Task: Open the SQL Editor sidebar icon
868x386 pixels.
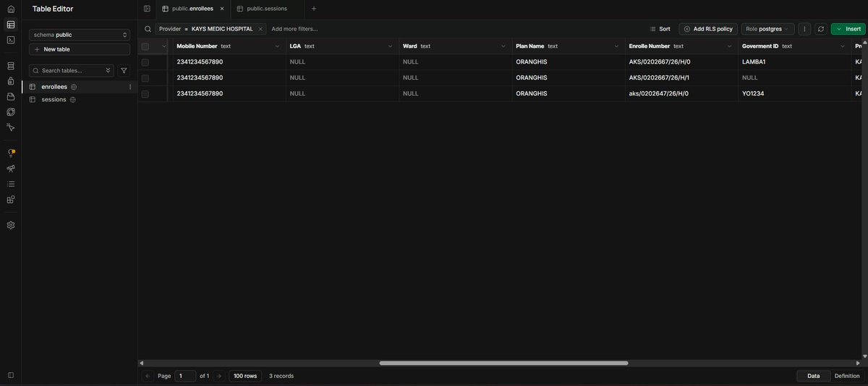Action: point(11,40)
